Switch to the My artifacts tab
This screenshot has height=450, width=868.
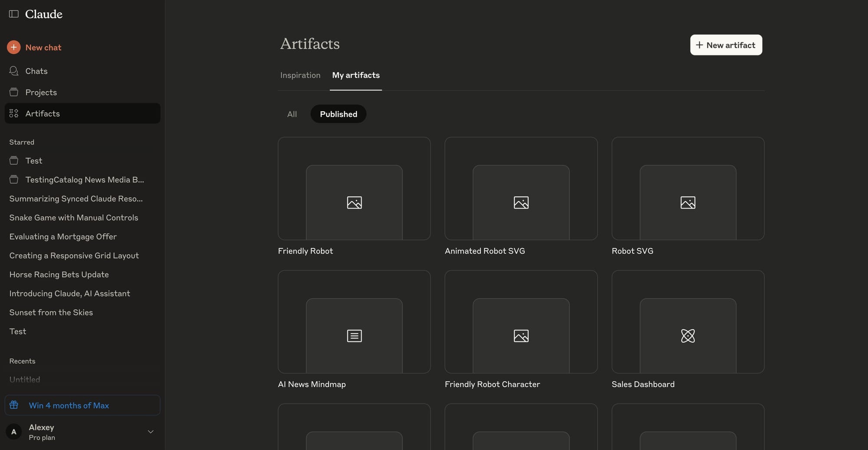point(356,75)
